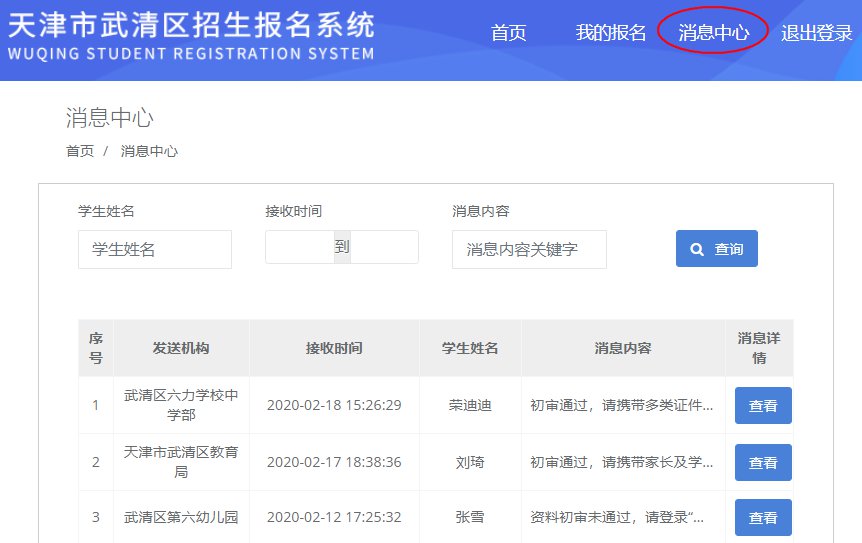The image size is (862, 543).
Task: Click the 消息内容 column header
Action: click(623, 348)
